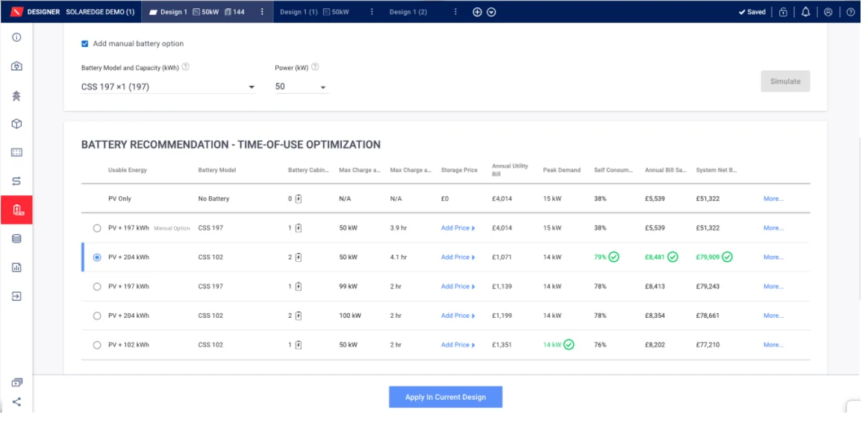Click green check beside £79,909
This screenshot has width=868, height=423.
coord(728,257)
